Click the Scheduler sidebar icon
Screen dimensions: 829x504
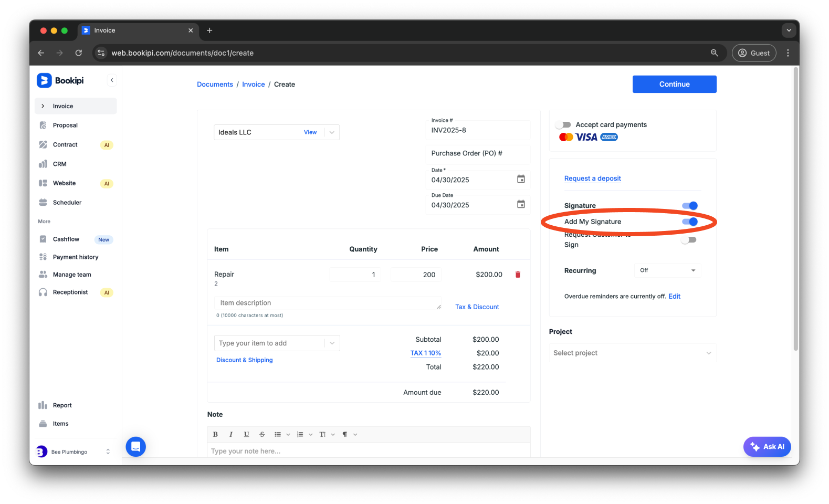point(43,202)
